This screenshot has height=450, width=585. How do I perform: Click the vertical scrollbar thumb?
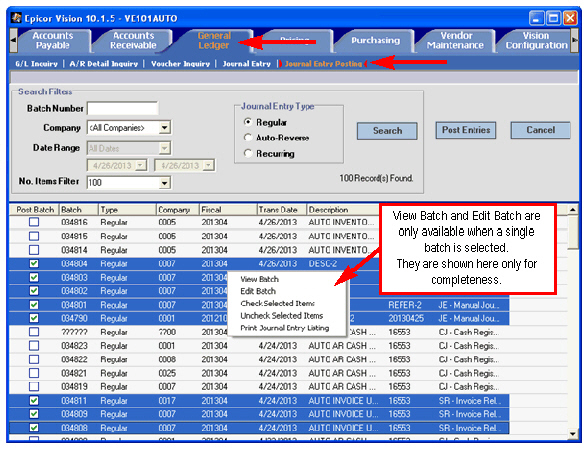[x=573, y=233]
